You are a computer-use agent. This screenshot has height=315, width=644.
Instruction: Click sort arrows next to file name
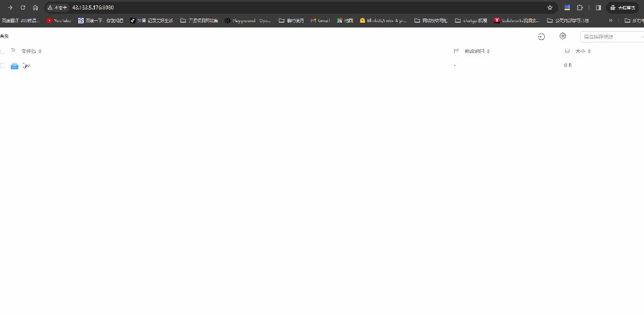(40, 51)
